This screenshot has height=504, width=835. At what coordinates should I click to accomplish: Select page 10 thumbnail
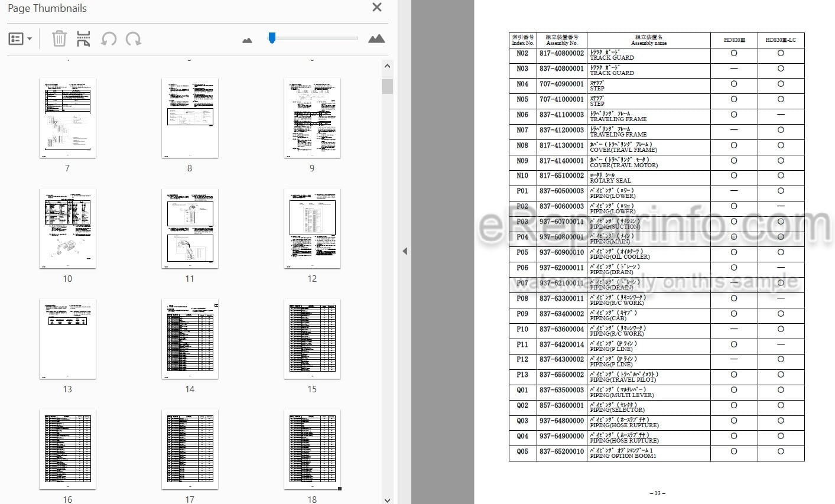pos(67,229)
